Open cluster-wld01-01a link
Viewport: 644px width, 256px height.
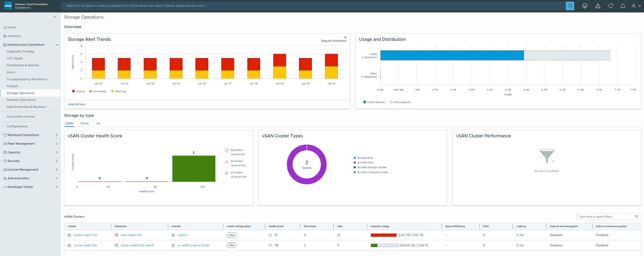[85, 246]
